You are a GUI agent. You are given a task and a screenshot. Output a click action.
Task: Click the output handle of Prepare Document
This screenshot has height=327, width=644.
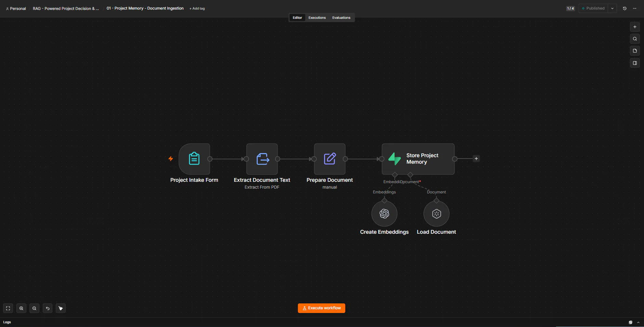[346, 159]
